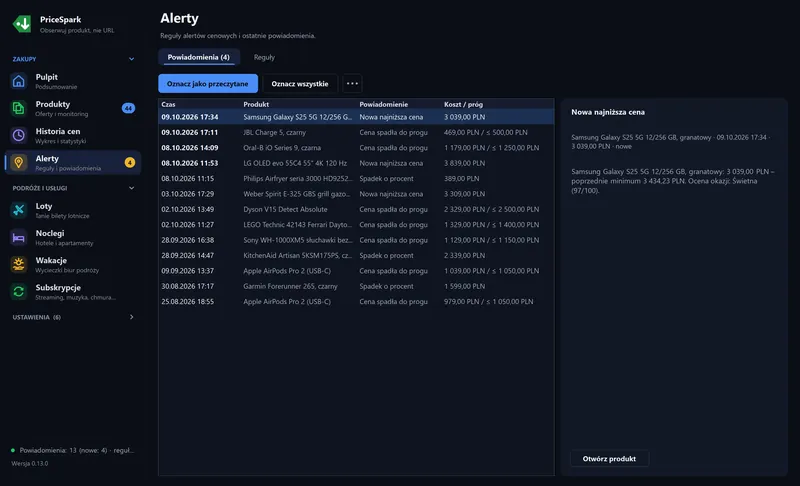Click the PriceSpark logo icon
800x486 pixels.
pos(22,23)
